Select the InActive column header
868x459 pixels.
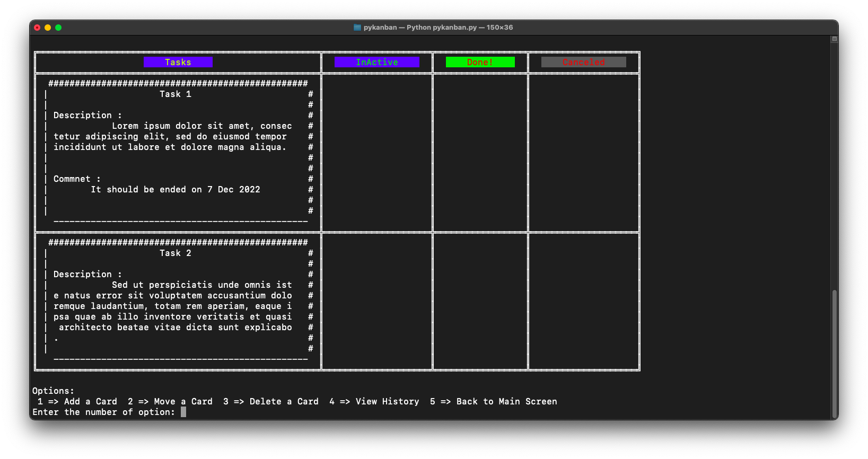tap(377, 63)
